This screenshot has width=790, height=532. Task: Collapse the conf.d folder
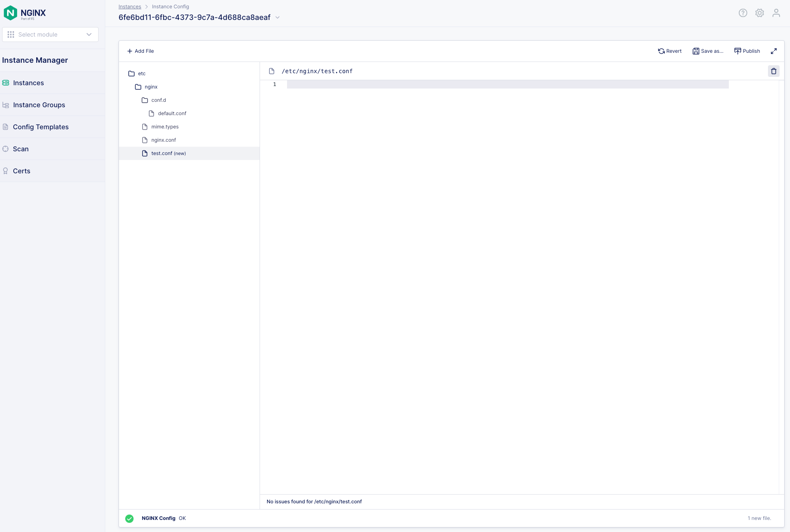pos(154,100)
